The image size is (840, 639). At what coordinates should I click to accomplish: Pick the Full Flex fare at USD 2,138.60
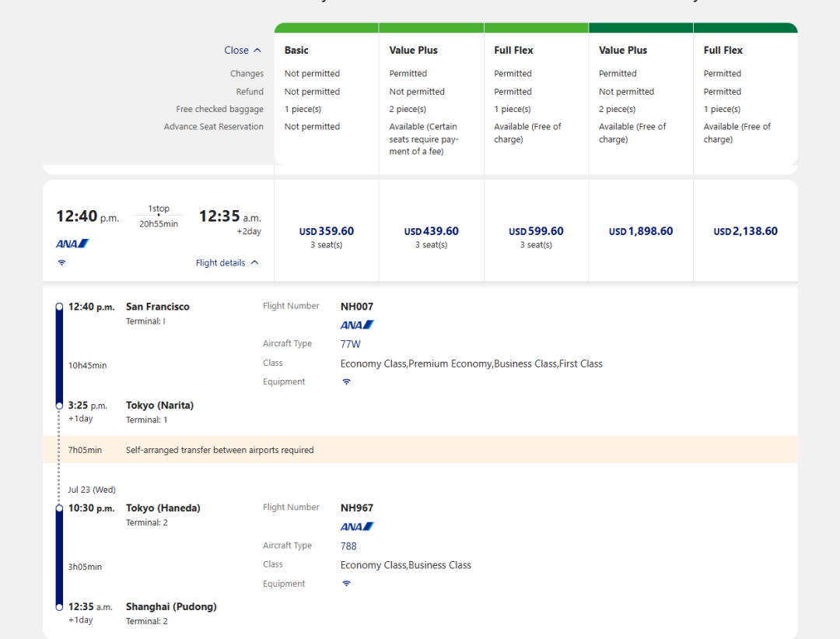click(745, 231)
